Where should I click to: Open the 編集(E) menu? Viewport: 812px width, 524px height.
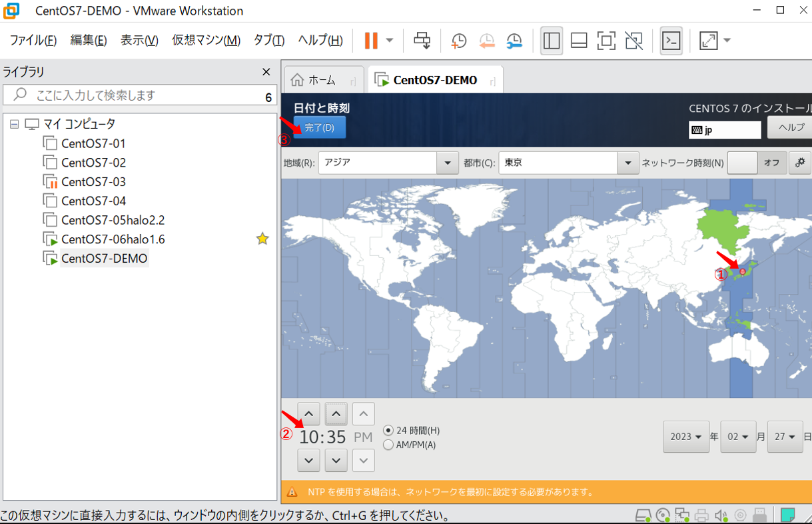(x=89, y=41)
